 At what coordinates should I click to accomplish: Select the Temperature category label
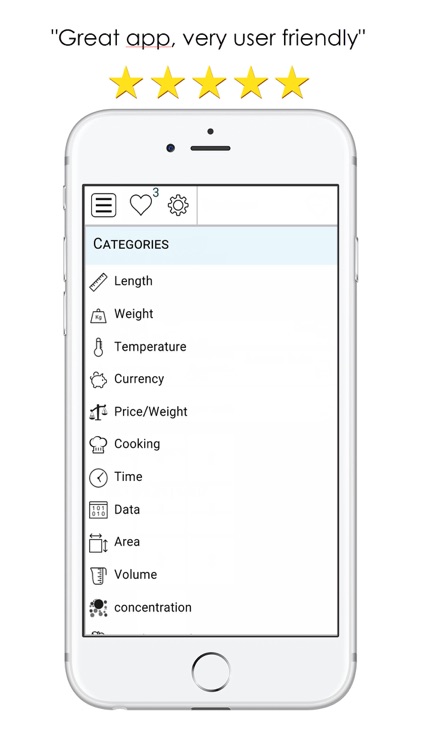pyautogui.click(x=150, y=347)
